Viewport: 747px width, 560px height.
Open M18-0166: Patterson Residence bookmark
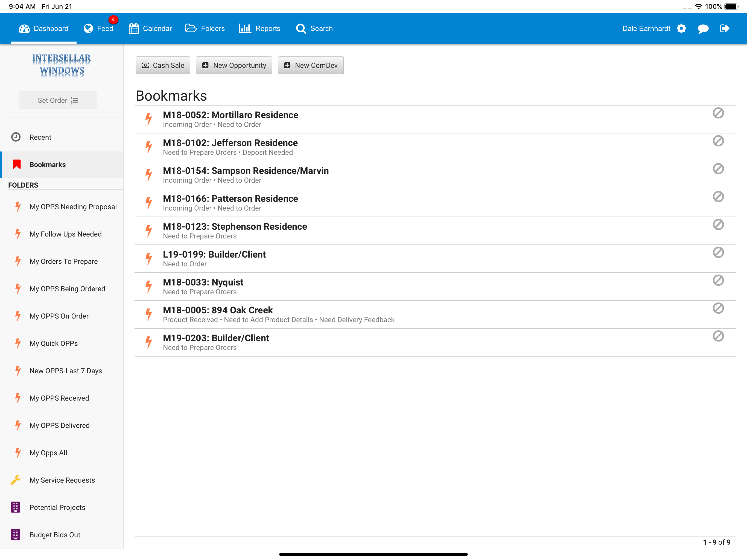[x=435, y=203]
